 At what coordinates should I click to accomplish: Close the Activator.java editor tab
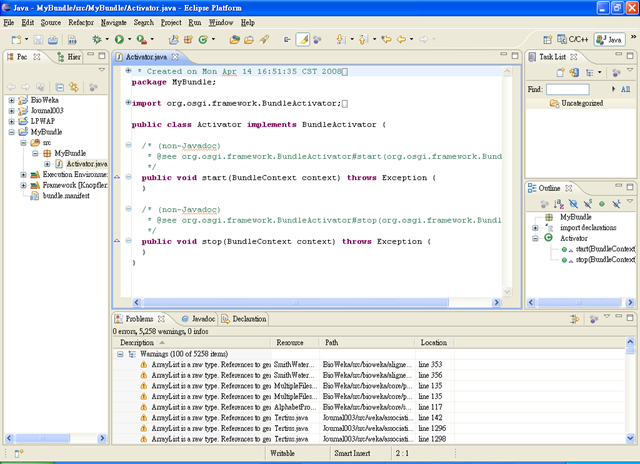[176, 58]
